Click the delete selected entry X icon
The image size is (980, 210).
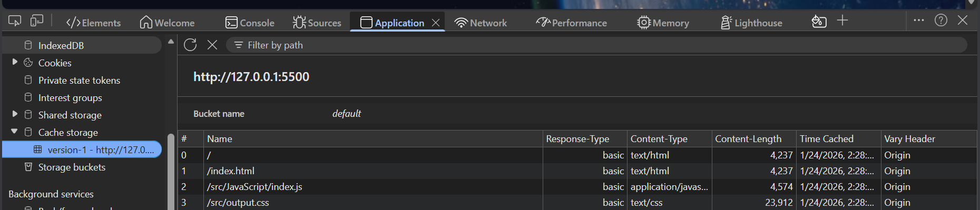click(212, 45)
